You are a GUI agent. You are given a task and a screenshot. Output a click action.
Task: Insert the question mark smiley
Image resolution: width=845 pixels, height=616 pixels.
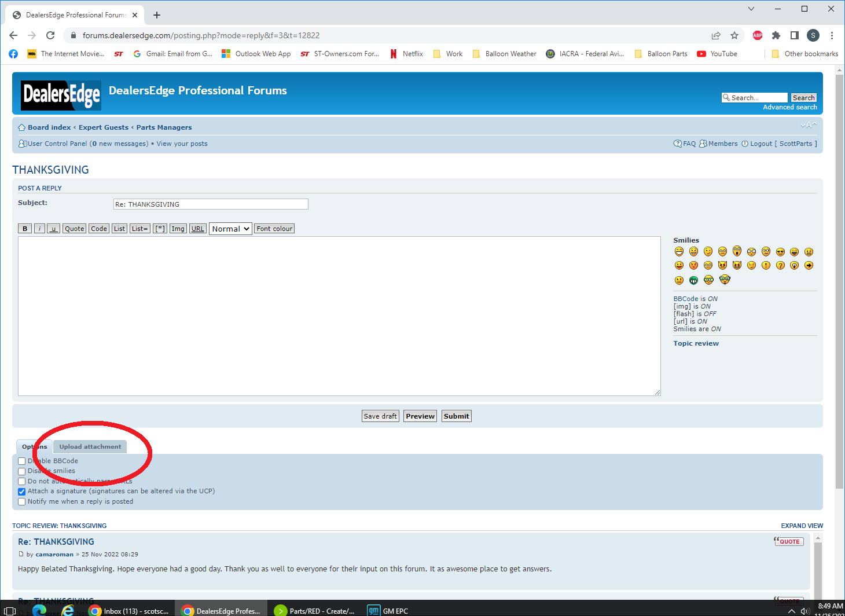tap(780, 265)
